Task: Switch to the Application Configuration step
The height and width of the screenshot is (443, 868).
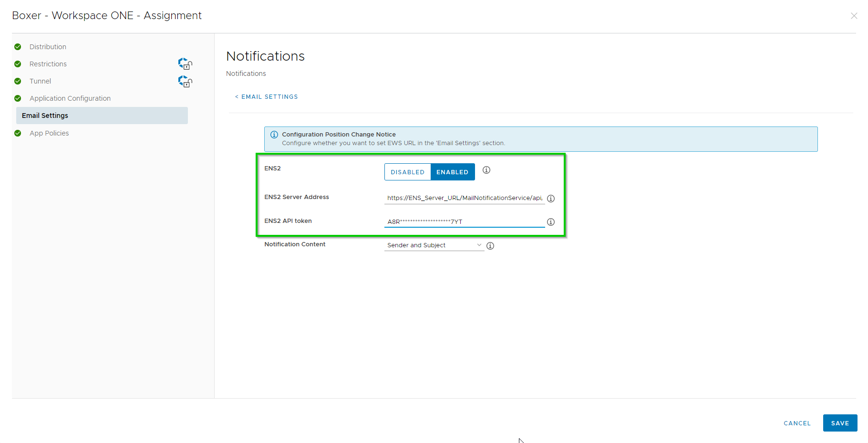Action: pos(70,98)
